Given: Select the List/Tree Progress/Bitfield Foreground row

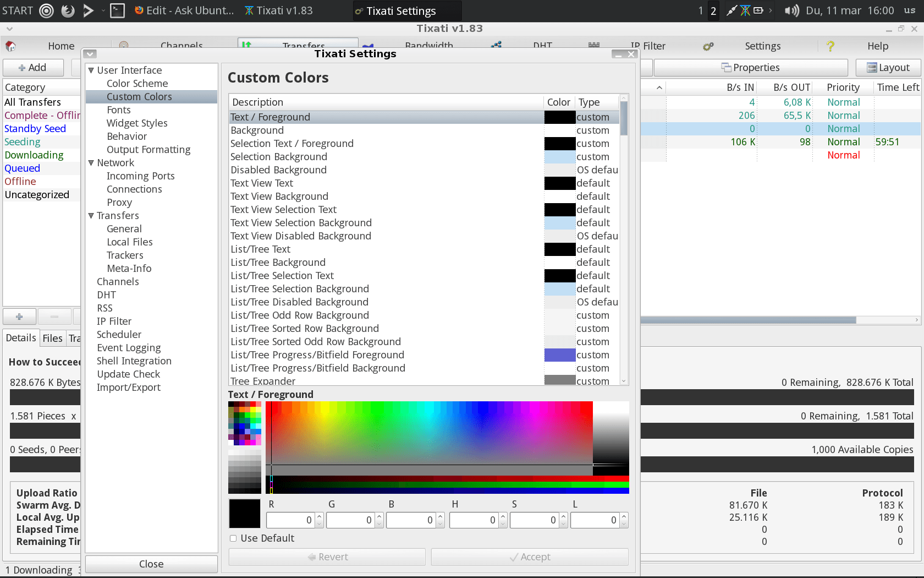Looking at the screenshot, I should click(424, 355).
